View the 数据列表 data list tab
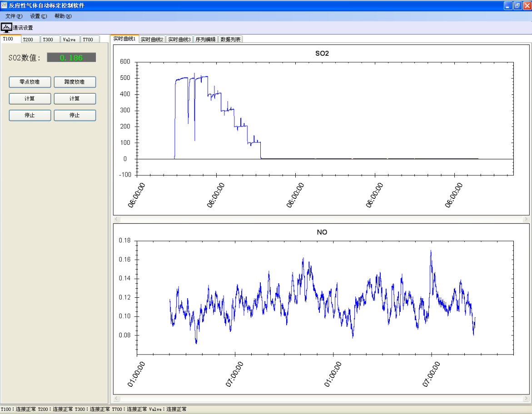532x414 pixels. click(x=231, y=39)
